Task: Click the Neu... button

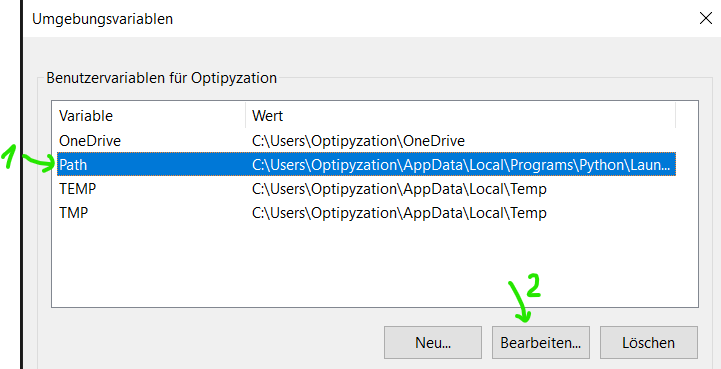Action: click(x=433, y=343)
